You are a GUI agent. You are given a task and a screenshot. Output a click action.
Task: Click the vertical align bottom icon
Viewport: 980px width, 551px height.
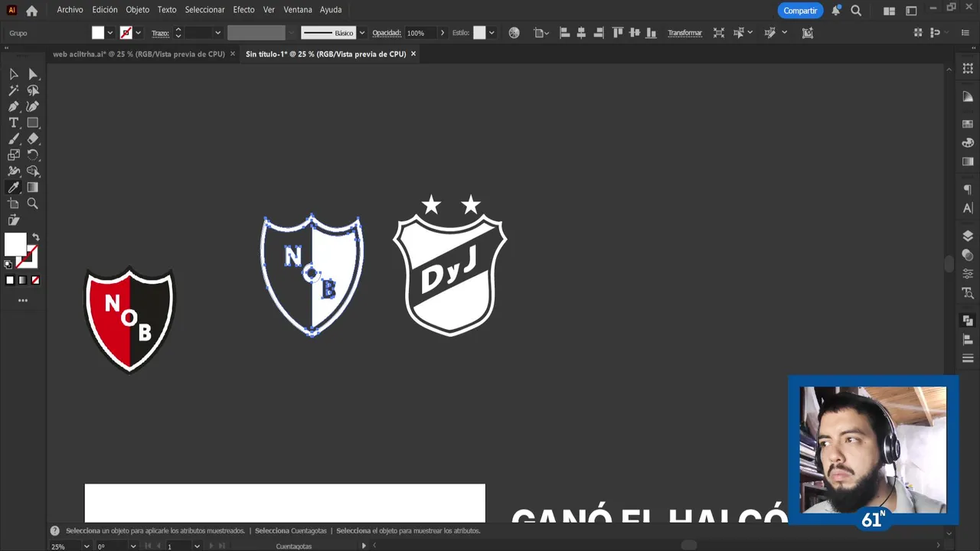pyautogui.click(x=652, y=33)
